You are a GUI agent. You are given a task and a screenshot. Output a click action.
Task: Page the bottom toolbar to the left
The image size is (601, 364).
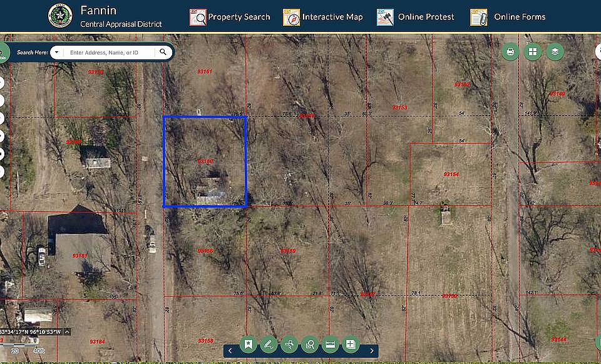click(x=230, y=351)
